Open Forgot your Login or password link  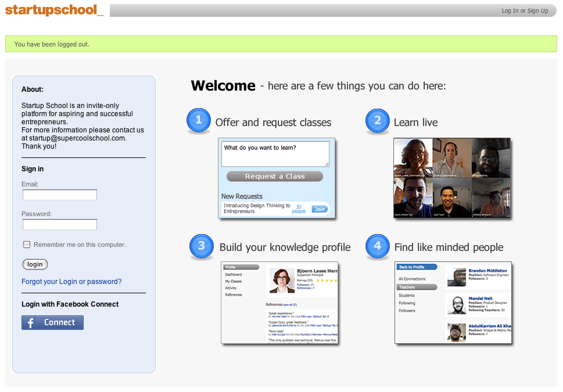[71, 282]
